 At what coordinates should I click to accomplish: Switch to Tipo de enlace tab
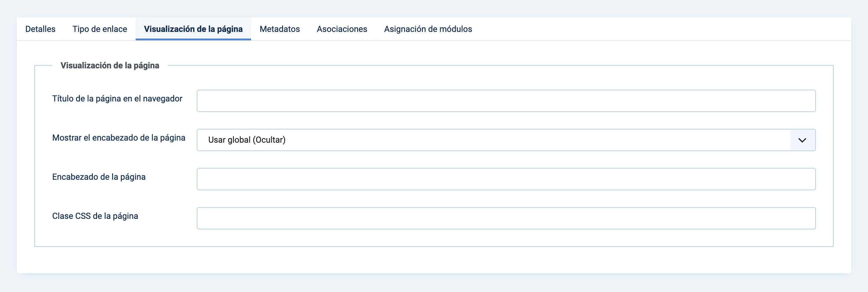click(100, 29)
